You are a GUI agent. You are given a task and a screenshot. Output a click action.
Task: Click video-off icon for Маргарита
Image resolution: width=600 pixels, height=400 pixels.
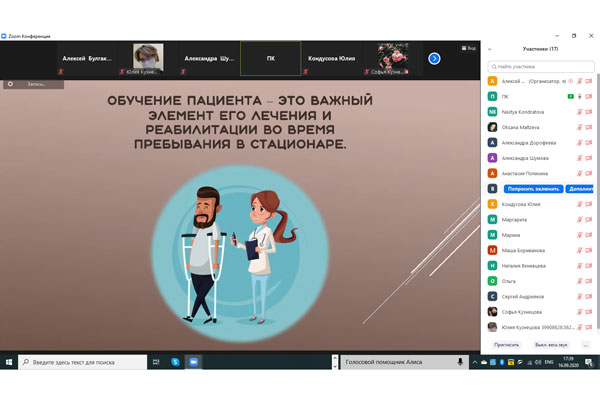click(x=589, y=219)
